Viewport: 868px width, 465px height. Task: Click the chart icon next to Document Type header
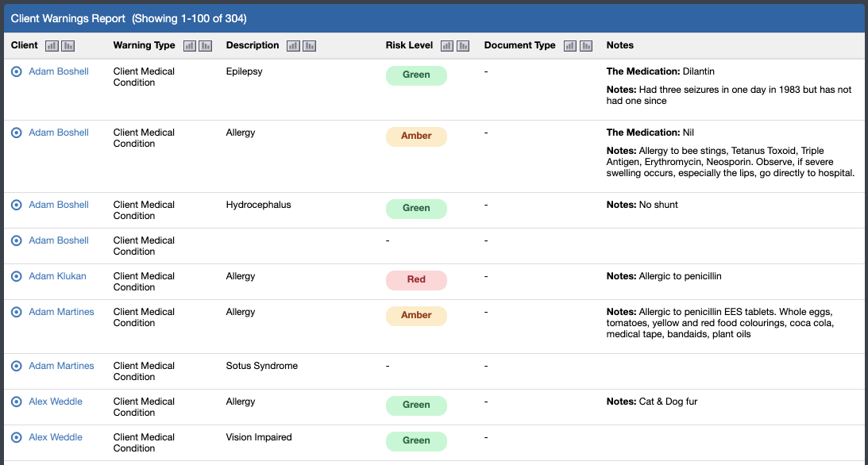(569, 45)
